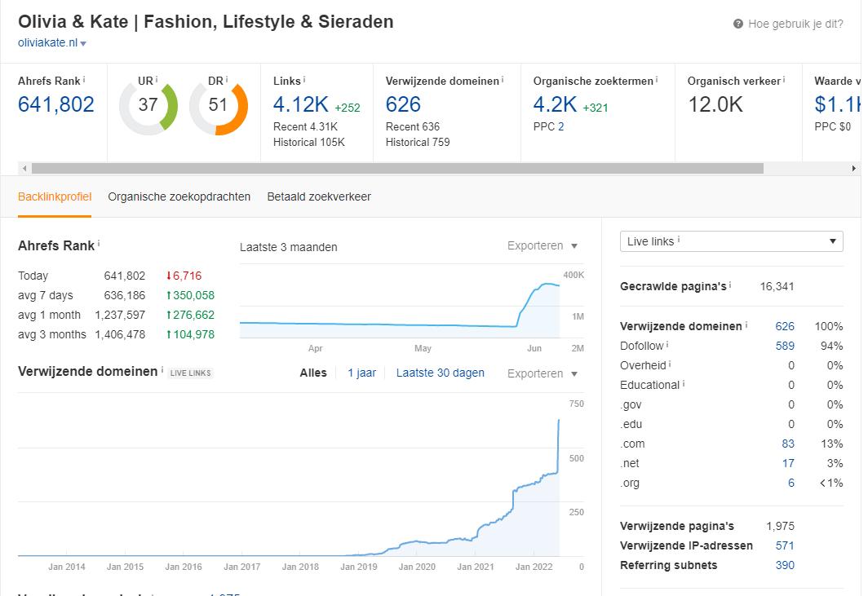Switch to Betaald zoekverkeer tab
Screen dimensions: 868x596
coord(319,196)
